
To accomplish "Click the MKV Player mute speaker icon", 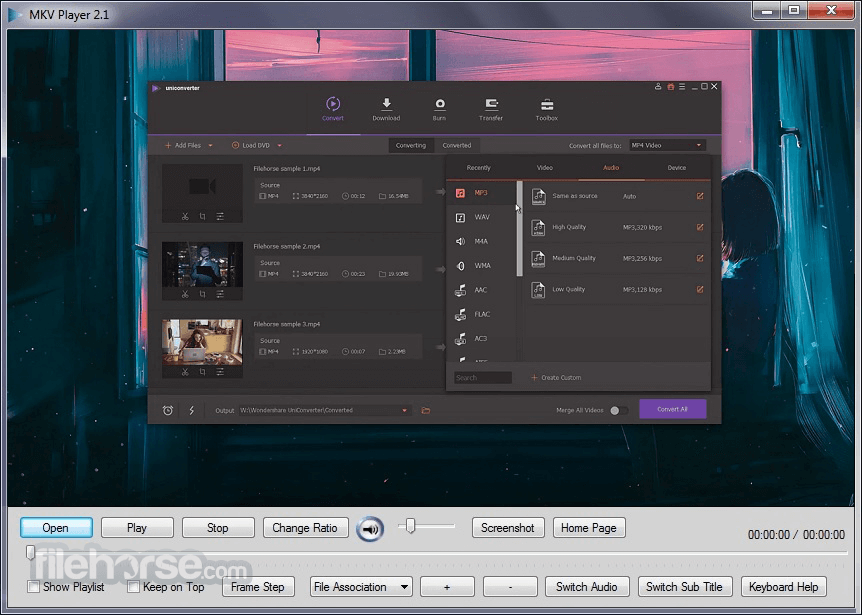I will coord(370,529).
